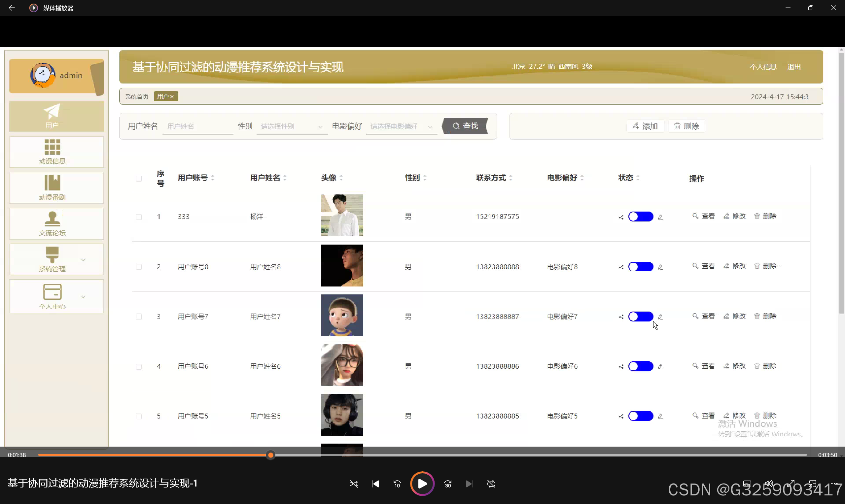Toggle the repeat icon in media player
Screen dimensions: 845x504
[491, 484]
